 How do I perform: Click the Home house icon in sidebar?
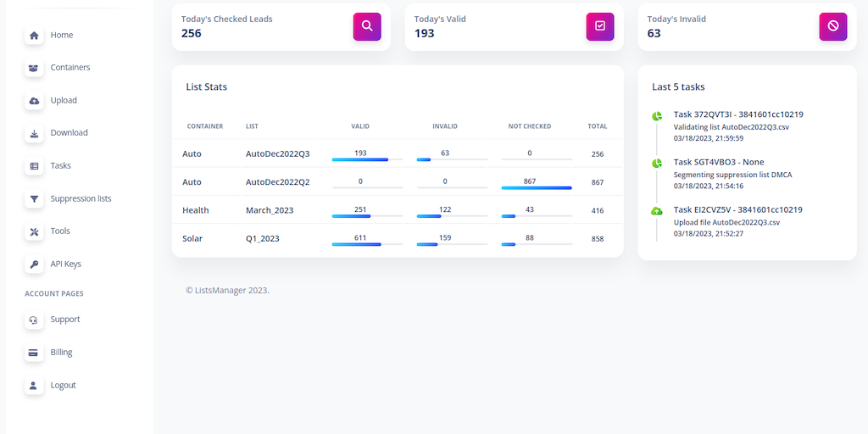[x=34, y=36]
